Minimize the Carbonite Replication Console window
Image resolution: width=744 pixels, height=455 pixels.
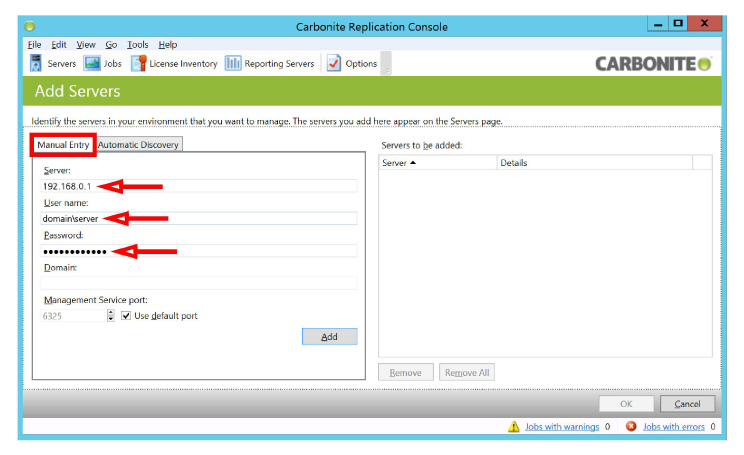coord(658,24)
